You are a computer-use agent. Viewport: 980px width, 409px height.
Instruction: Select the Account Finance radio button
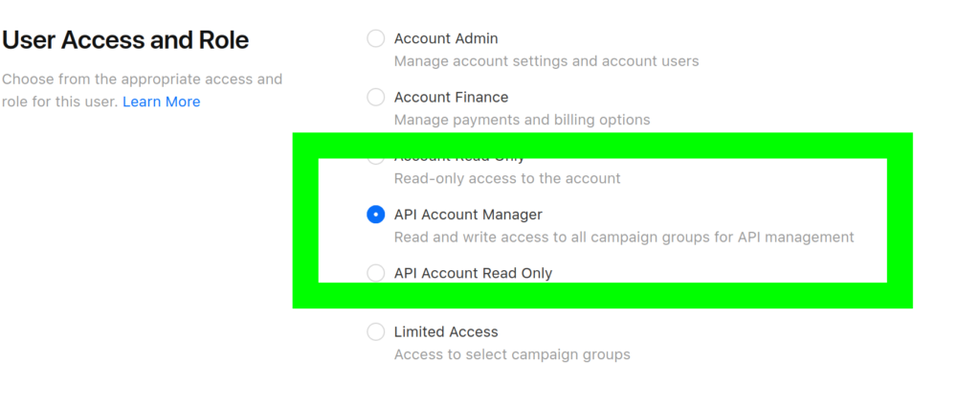coord(376,97)
